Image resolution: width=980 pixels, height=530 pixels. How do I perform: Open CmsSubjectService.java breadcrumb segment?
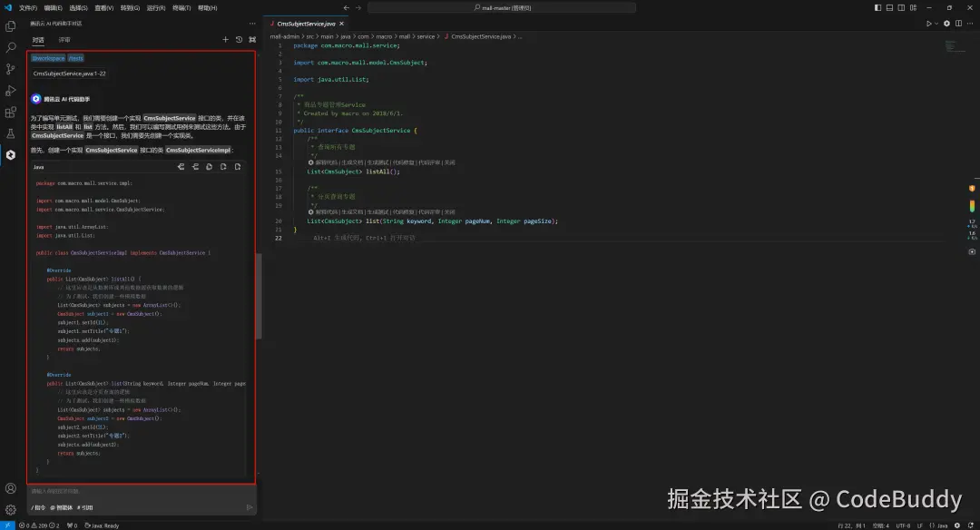(x=481, y=37)
